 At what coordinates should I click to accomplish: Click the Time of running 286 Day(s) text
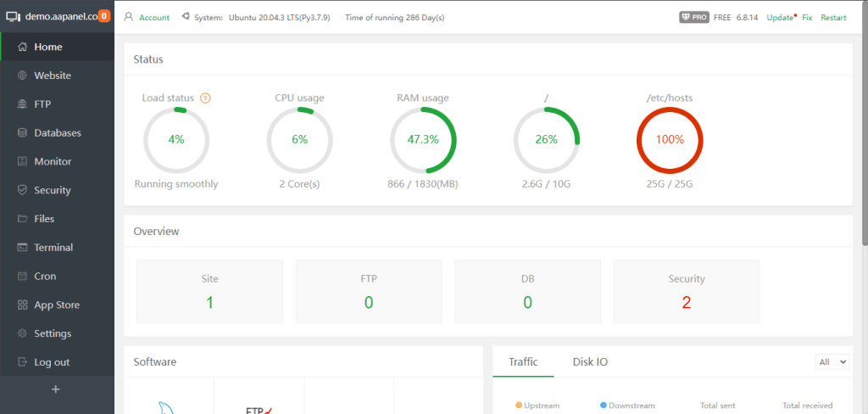point(395,17)
